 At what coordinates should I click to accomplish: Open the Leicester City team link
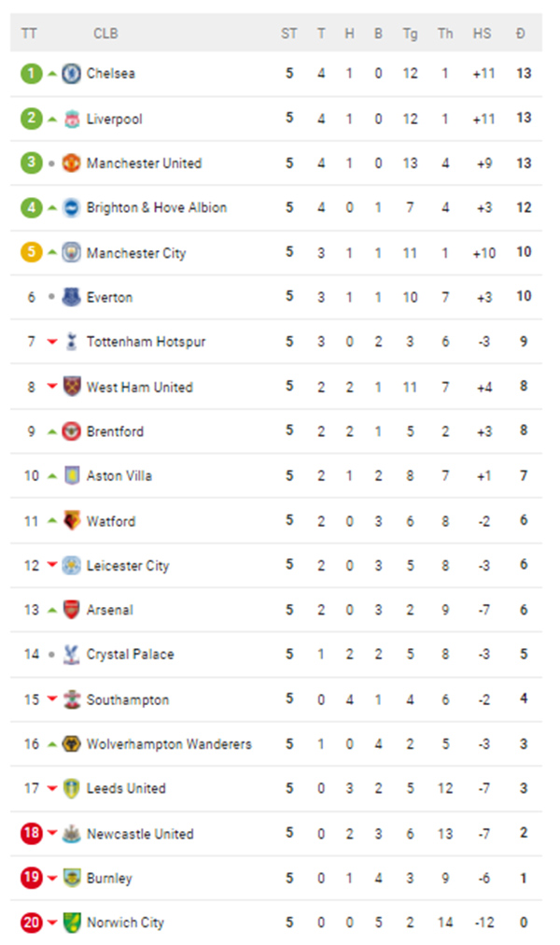click(128, 565)
